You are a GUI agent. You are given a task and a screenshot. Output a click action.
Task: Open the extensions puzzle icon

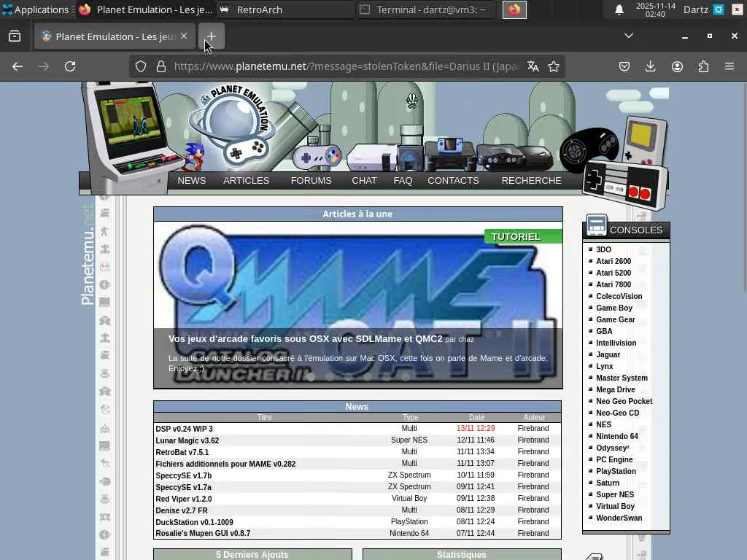pos(703,66)
